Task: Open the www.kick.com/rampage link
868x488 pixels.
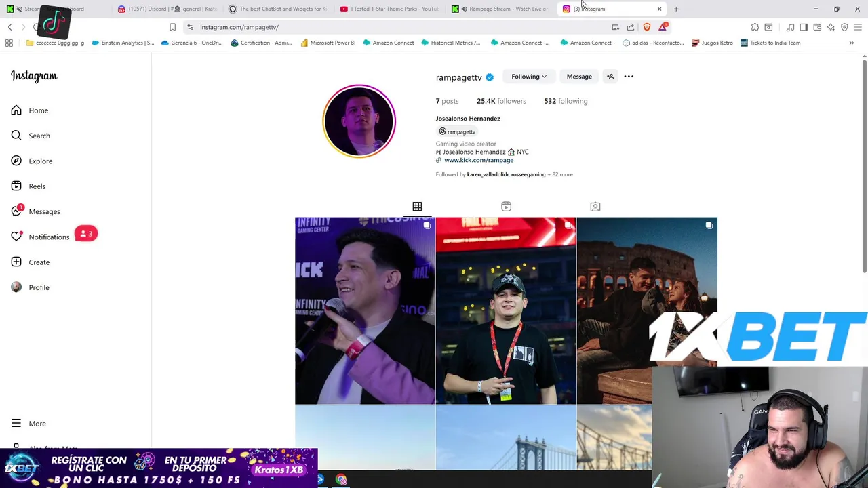Action: tap(479, 160)
